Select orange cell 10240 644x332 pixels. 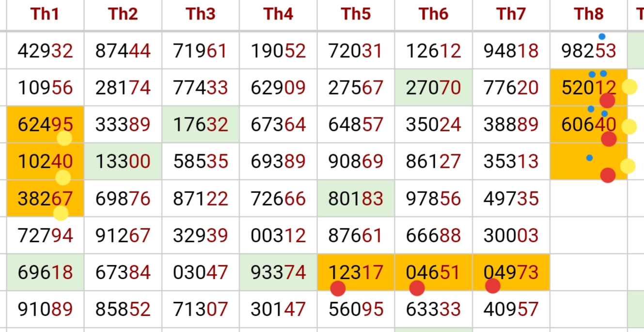point(45,161)
